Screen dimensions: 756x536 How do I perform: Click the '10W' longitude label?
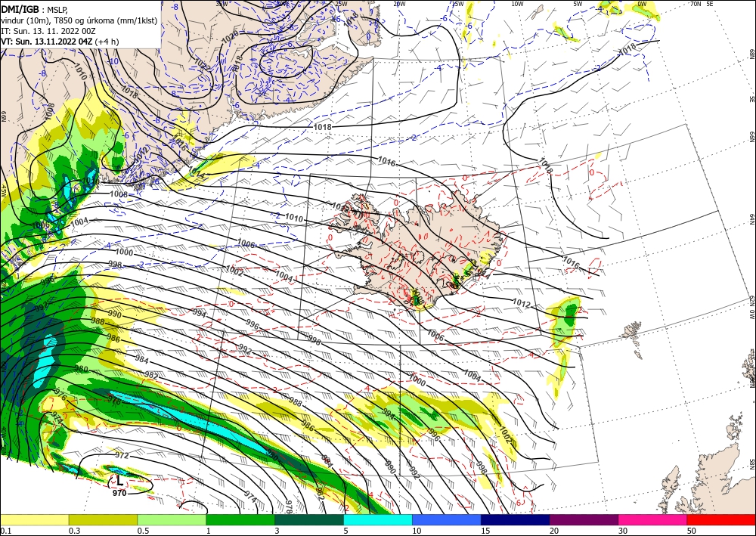[x=517, y=4]
